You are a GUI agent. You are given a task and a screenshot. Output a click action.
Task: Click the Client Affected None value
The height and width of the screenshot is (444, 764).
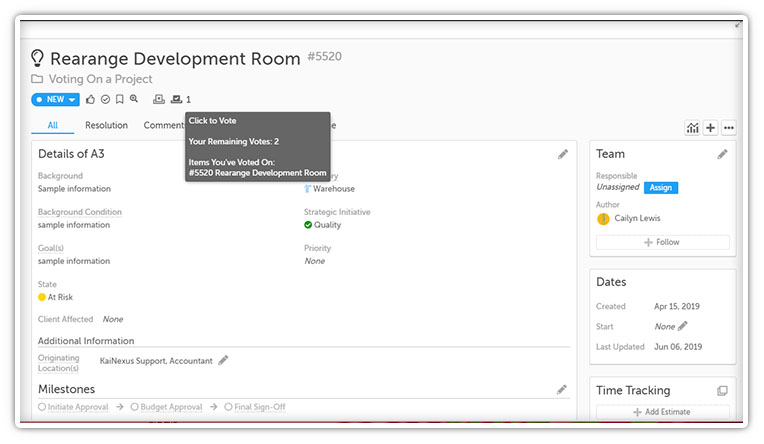[x=113, y=319]
